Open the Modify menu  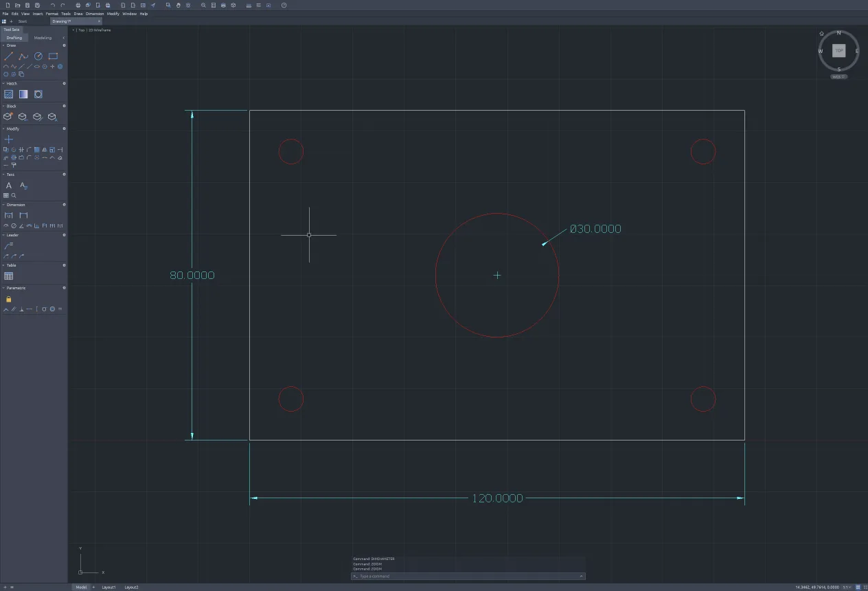pos(113,14)
